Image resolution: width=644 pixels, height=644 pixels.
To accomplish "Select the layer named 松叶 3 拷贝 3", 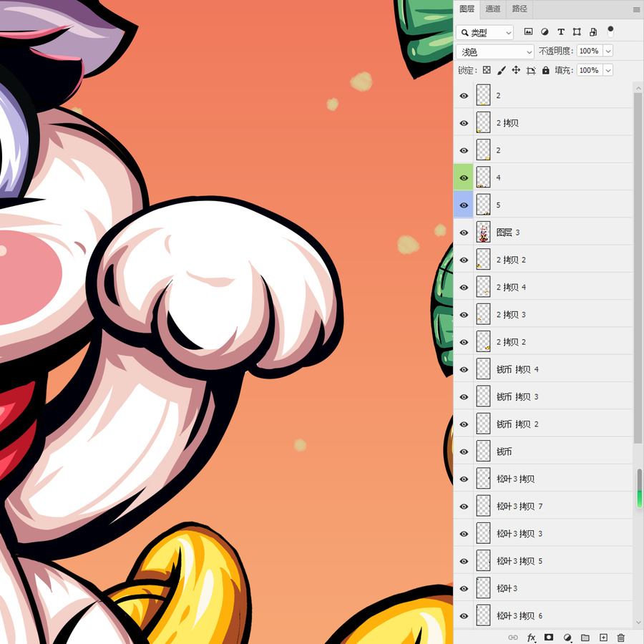I will (x=543, y=534).
